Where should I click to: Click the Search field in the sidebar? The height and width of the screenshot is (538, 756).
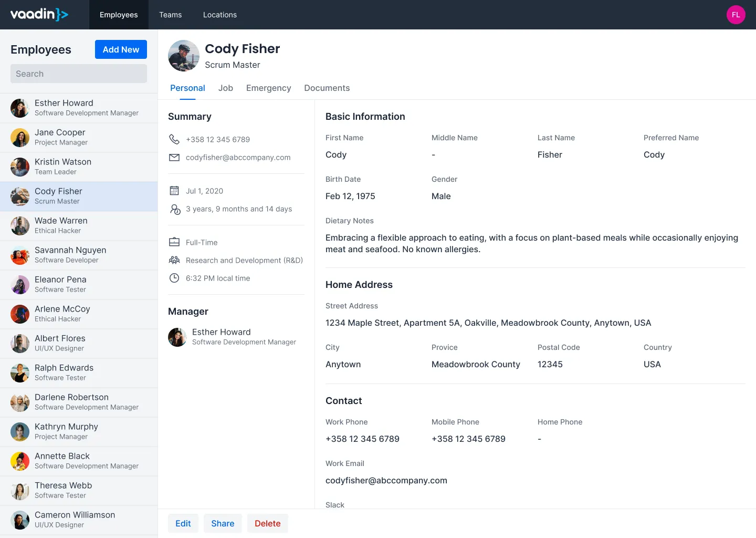tap(78, 74)
